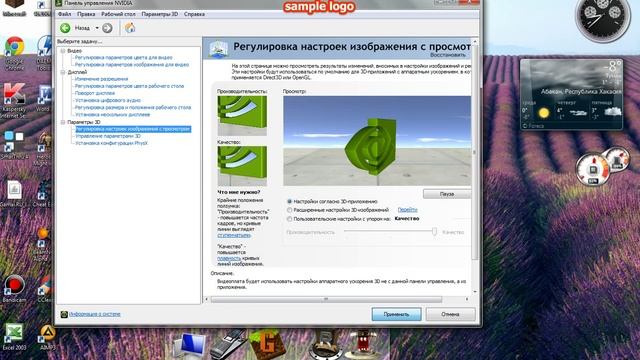Open Excel 2003 desktop shortcut
The height and width of the screenshot is (360, 640).
tap(13, 337)
